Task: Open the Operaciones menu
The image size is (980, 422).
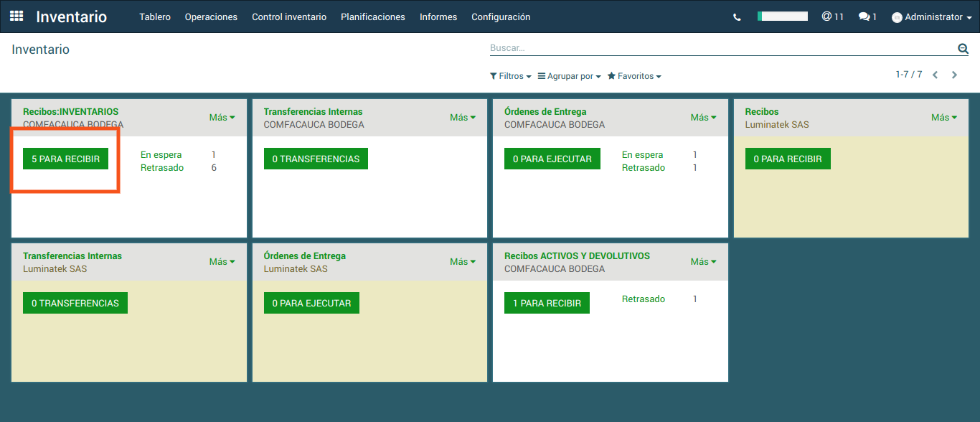Action: 211,17
